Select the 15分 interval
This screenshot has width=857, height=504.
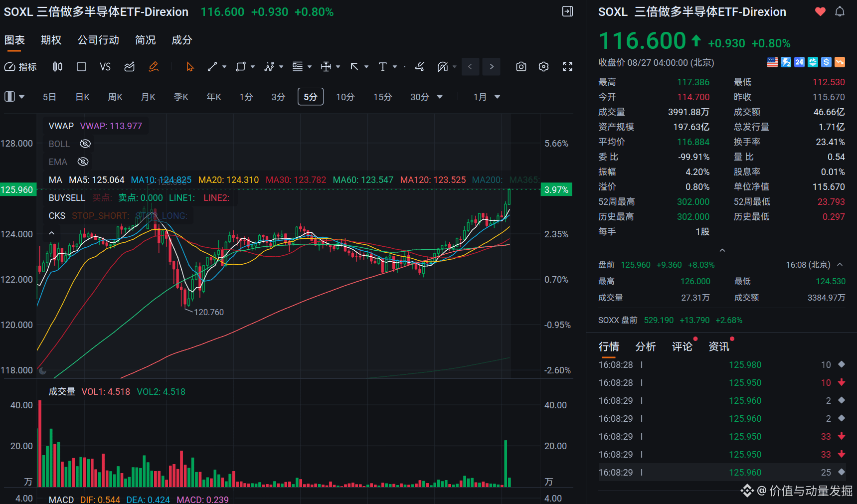click(383, 97)
